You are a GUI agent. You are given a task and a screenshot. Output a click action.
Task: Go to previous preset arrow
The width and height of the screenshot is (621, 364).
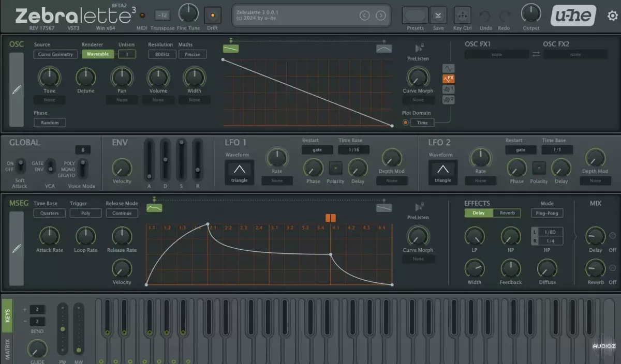click(x=364, y=16)
